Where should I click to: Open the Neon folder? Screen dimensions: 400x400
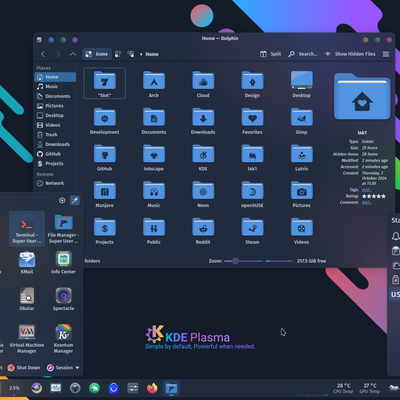pyautogui.click(x=203, y=194)
